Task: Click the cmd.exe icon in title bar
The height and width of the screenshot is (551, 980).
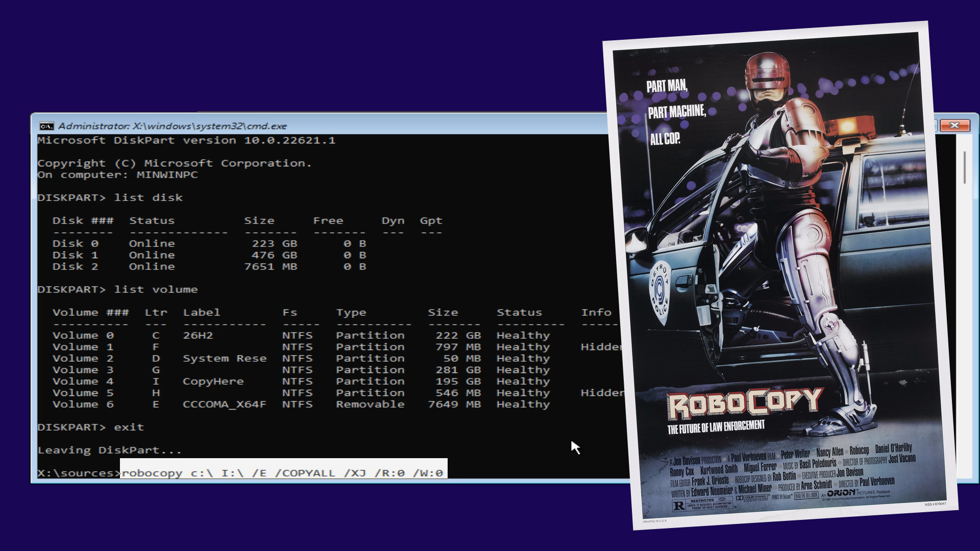Action: pyautogui.click(x=46, y=126)
